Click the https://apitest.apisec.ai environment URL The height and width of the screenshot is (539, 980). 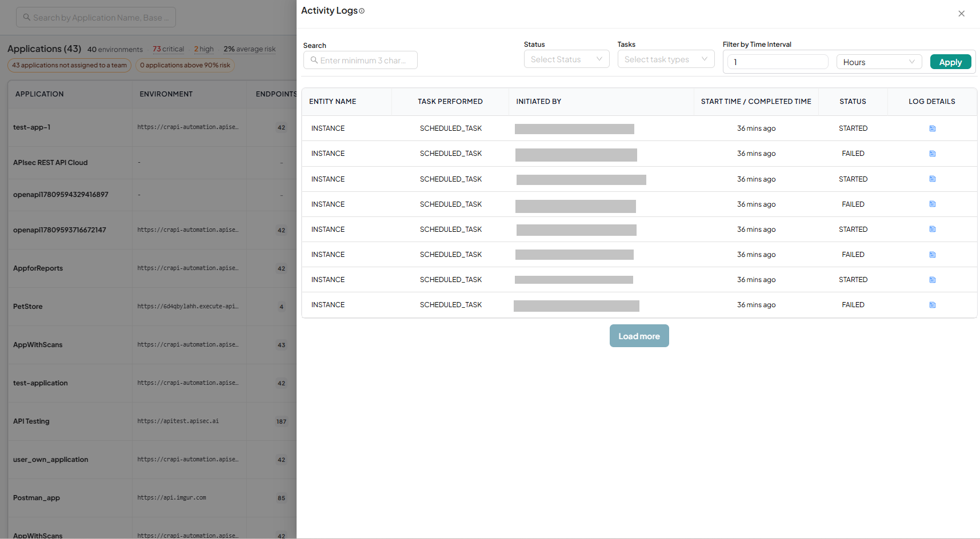[178, 421]
